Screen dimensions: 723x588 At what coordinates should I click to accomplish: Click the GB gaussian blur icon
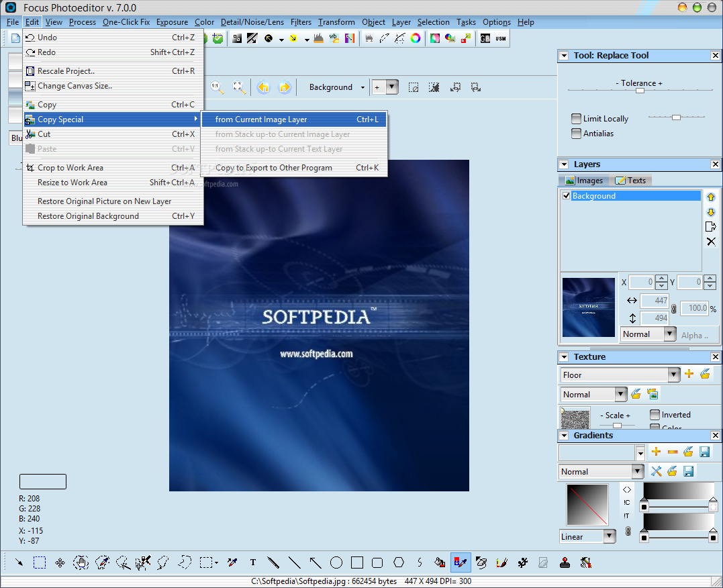[x=485, y=38]
